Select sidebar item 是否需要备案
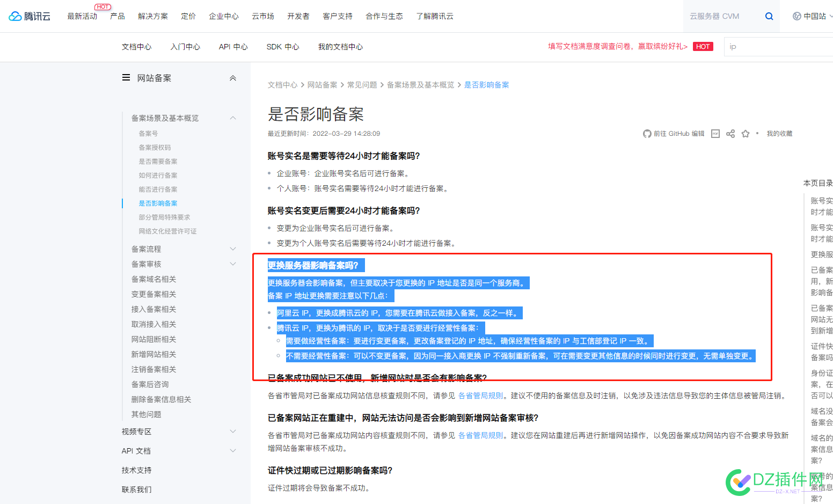Screen dimensions: 833x504 pyautogui.click(x=158, y=162)
